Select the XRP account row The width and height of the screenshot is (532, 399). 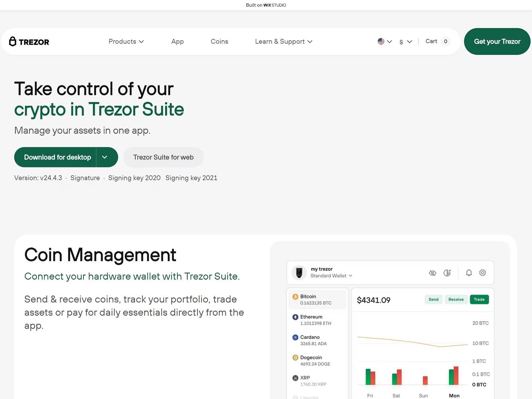pyautogui.click(x=318, y=381)
